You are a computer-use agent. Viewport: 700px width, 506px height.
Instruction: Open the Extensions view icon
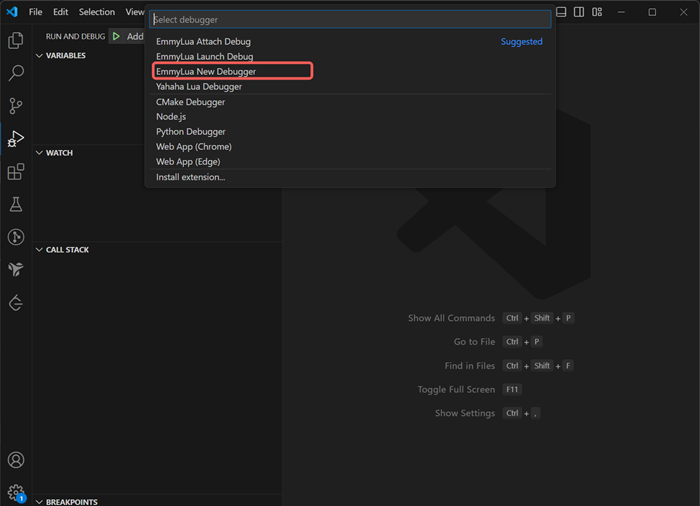click(16, 172)
